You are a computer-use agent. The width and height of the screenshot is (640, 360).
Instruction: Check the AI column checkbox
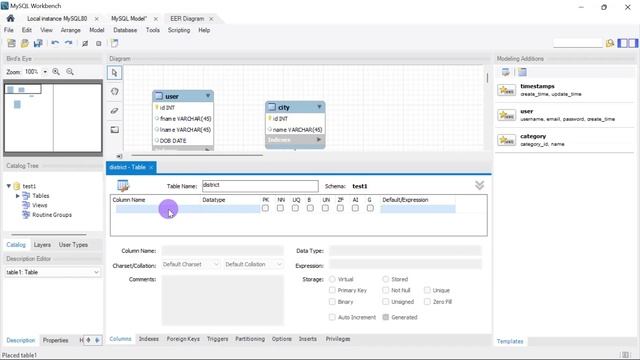[x=355, y=209]
